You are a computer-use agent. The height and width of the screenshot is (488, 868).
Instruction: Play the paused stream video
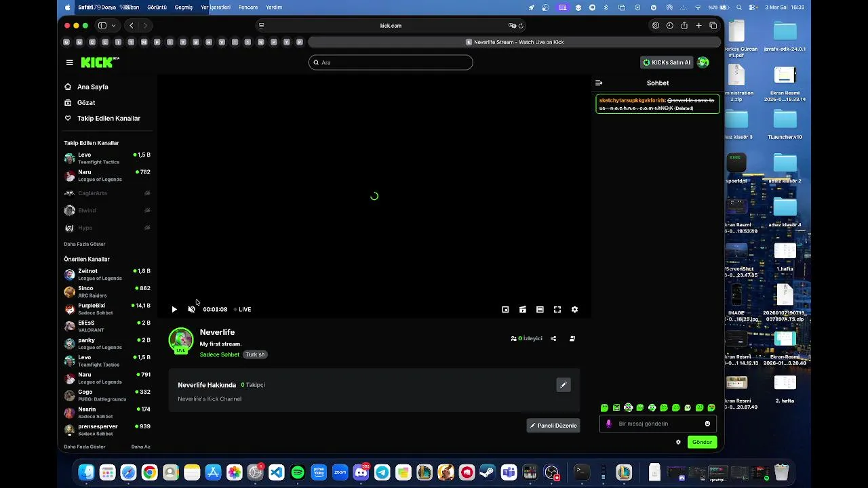174,309
